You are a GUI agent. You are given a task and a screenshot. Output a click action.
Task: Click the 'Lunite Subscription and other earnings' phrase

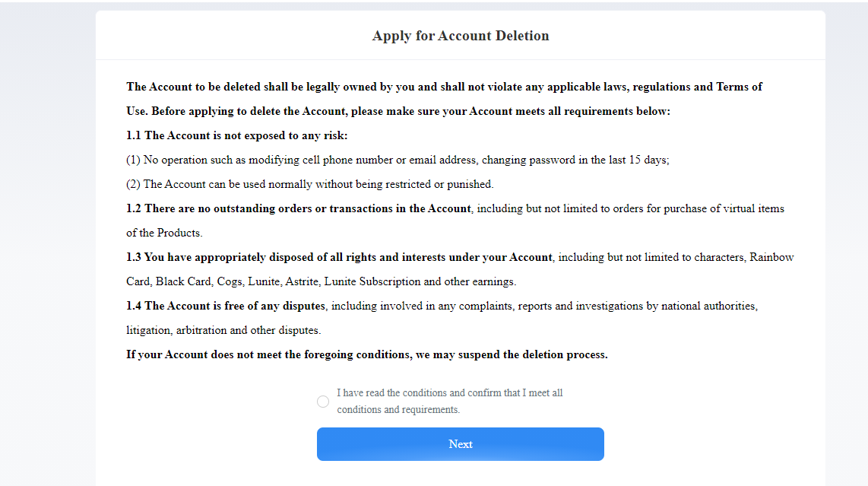420,281
